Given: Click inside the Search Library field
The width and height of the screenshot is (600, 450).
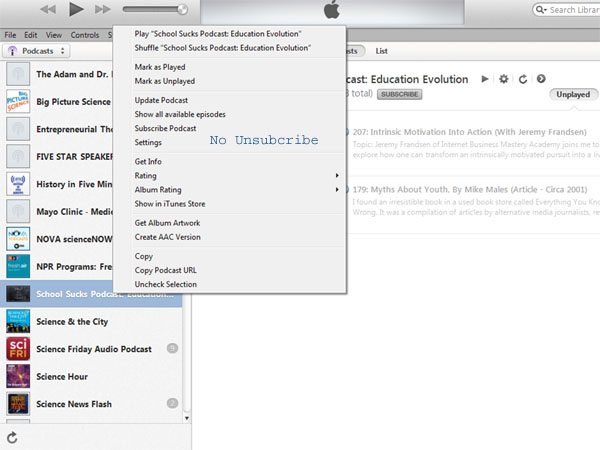Looking at the screenshot, I should coord(567,10).
